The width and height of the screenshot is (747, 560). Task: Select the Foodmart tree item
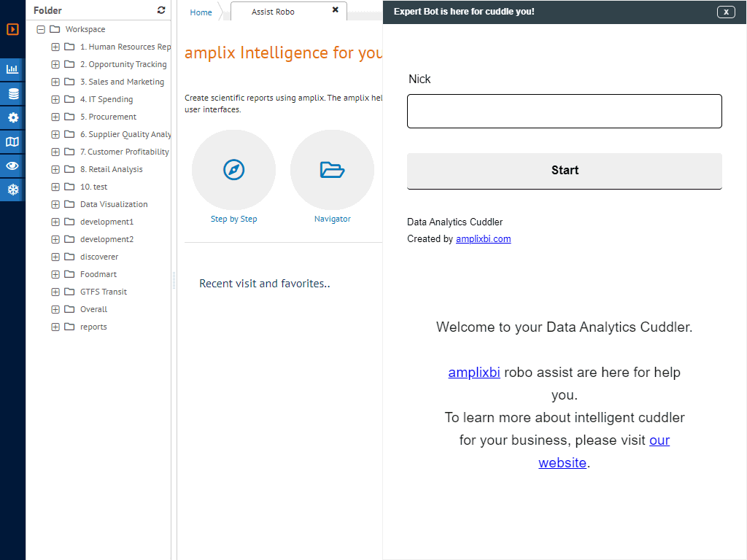[x=98, y=274]
